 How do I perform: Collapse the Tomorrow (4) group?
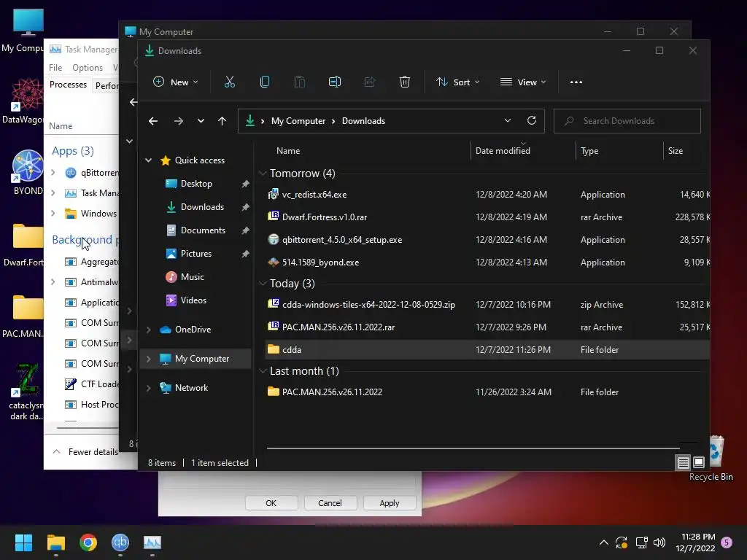(x=263, y=174)
